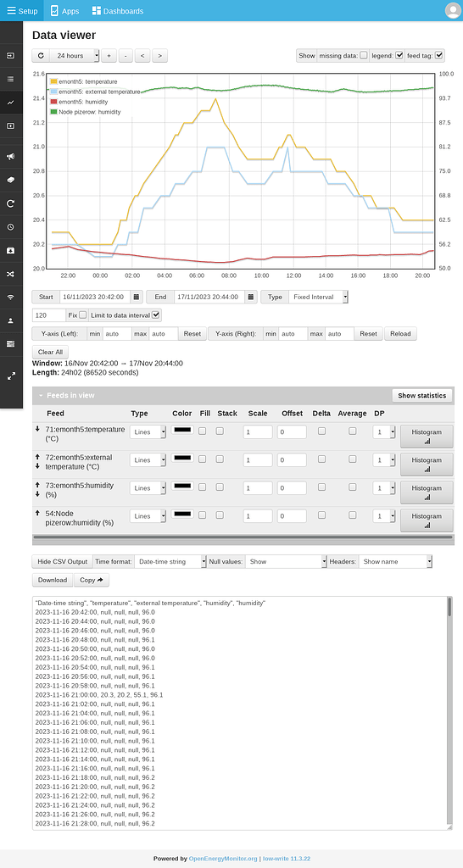
Task: Pan graph right with > button
Action: [159, 55]
